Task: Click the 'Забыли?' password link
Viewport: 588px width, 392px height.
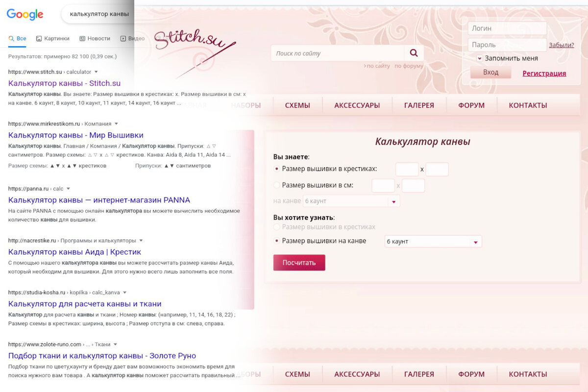Action: (x=561, y=45)
